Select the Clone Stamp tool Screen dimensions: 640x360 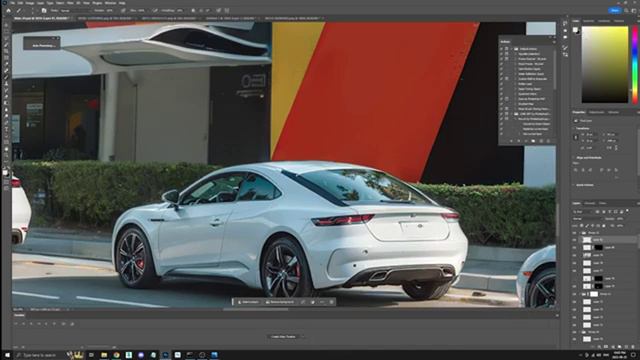coord(6,84)
